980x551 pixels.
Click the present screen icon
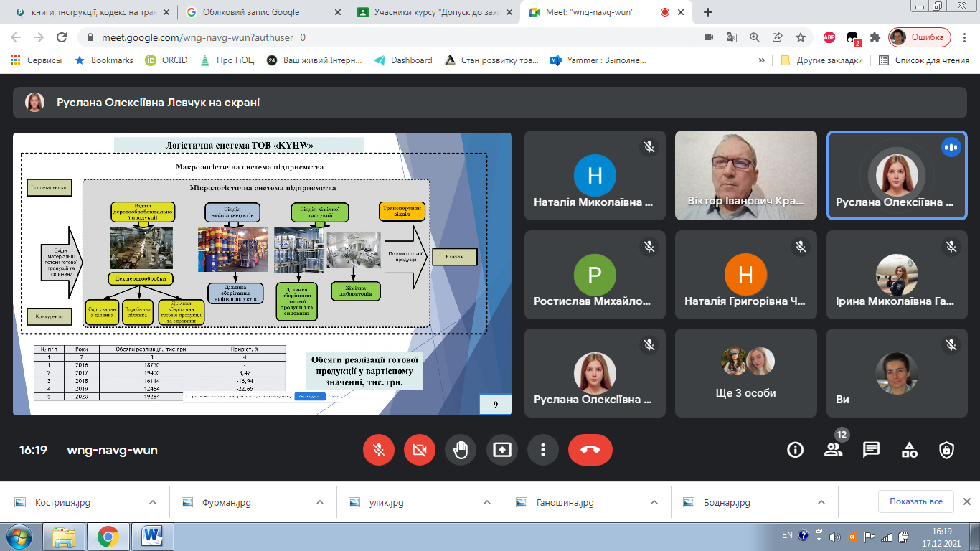tap(501, 450)
